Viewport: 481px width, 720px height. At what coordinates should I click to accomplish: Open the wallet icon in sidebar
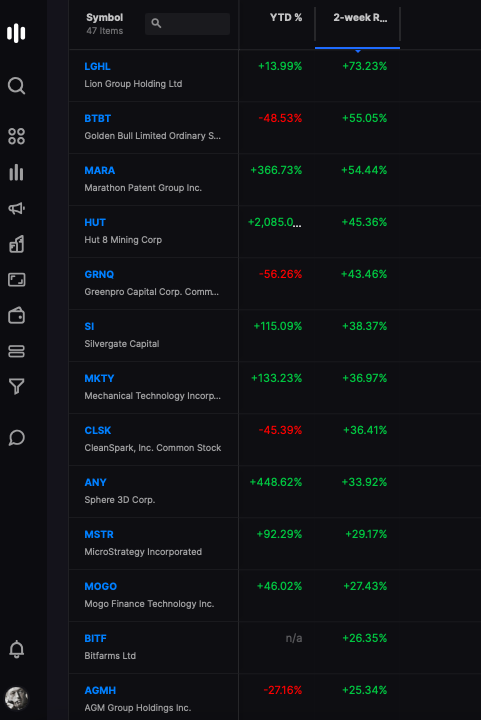(17, 315)
